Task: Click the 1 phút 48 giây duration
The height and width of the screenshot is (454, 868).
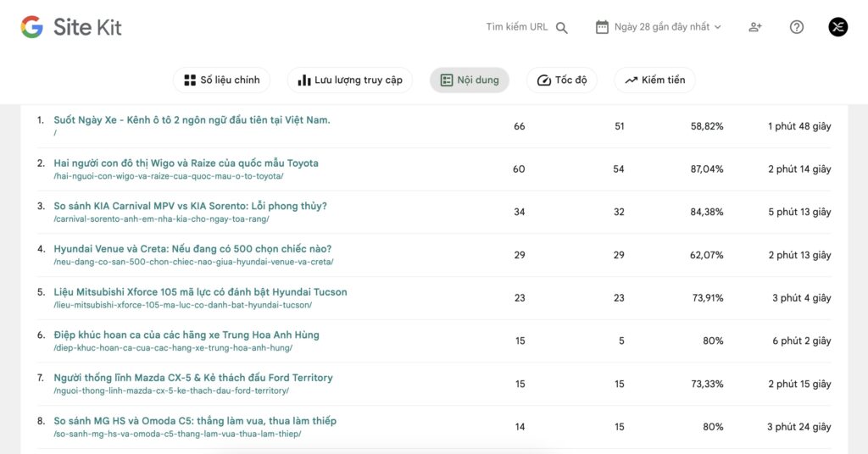Action: [799, 126]
